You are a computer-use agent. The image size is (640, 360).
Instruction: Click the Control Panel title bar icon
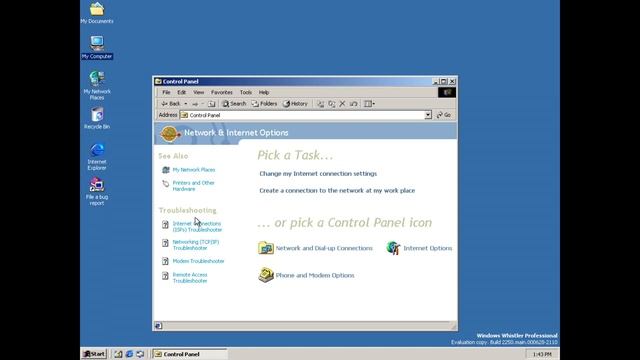(158, 82)
